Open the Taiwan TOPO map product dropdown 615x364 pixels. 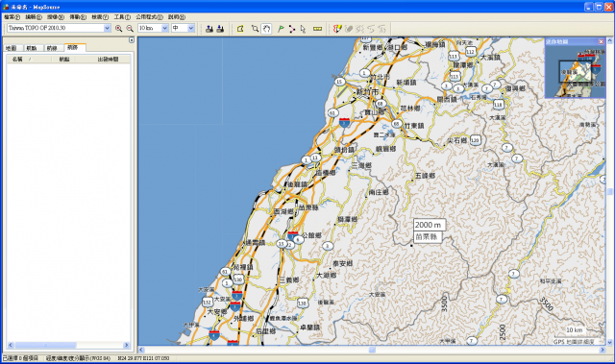(107, 28)
